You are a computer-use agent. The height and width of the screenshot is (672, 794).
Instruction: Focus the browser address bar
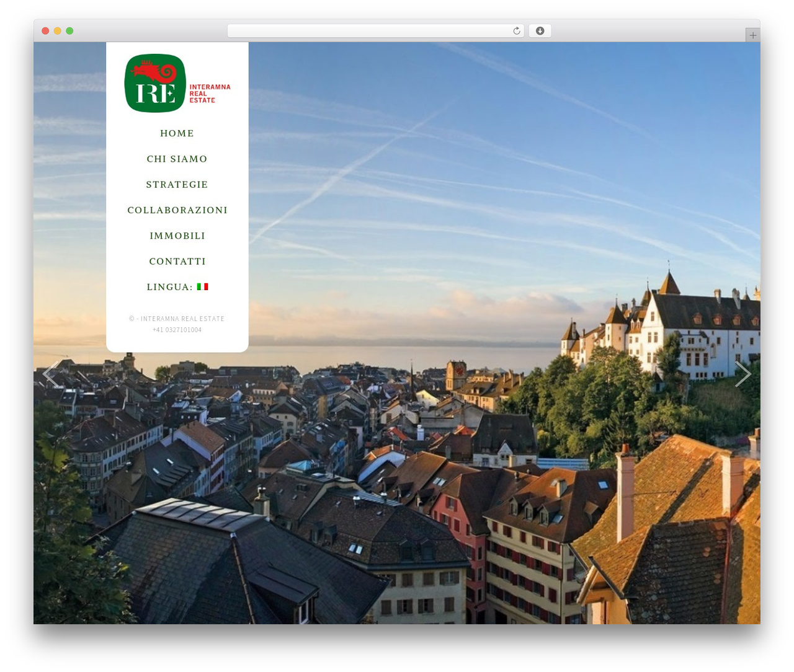tap(376, 31)
